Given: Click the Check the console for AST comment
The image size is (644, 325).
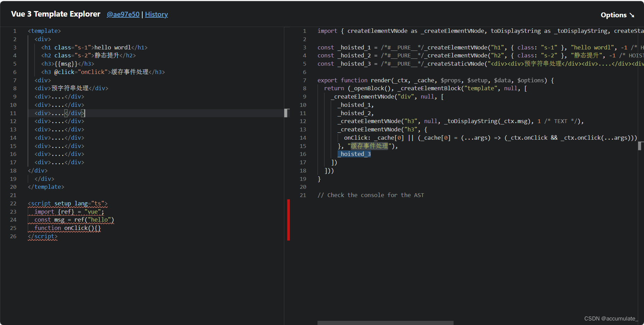Looking at the screenshot, I should (371, 195).
